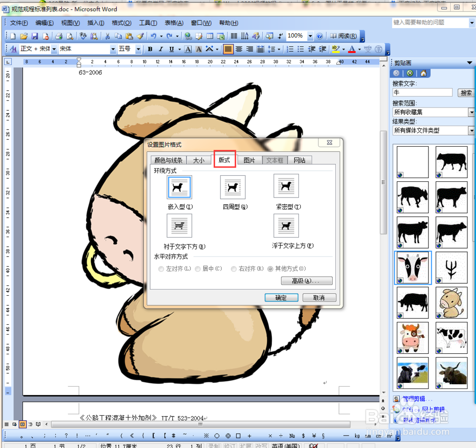Switch to Colors and Lines tab
The width and height of the screenshot is (476, 448).
[169, 160]
